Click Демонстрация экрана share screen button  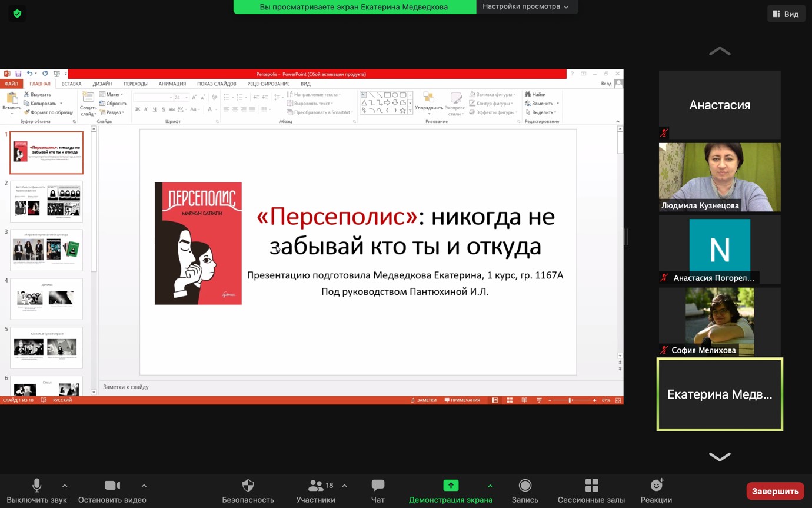451,491
